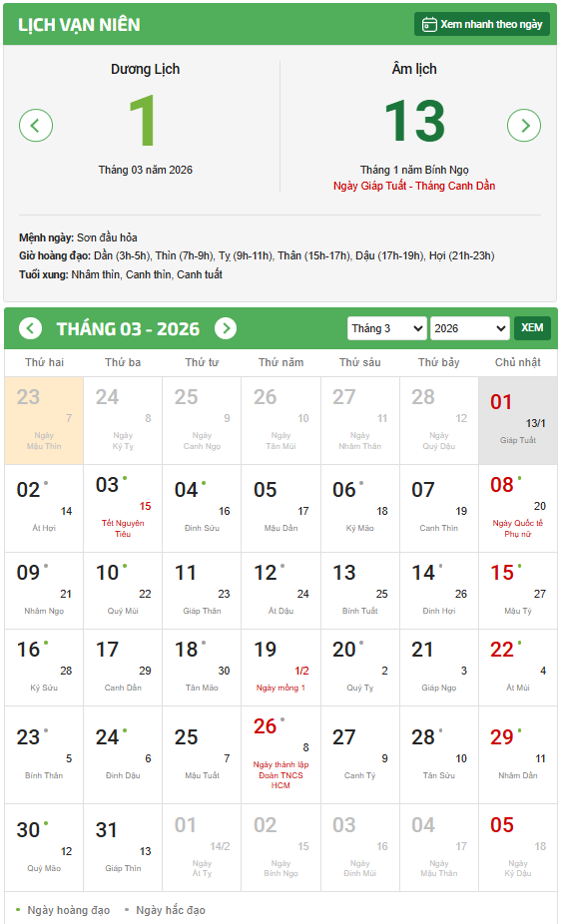Click the XEM button

click(x=532, y=328)
